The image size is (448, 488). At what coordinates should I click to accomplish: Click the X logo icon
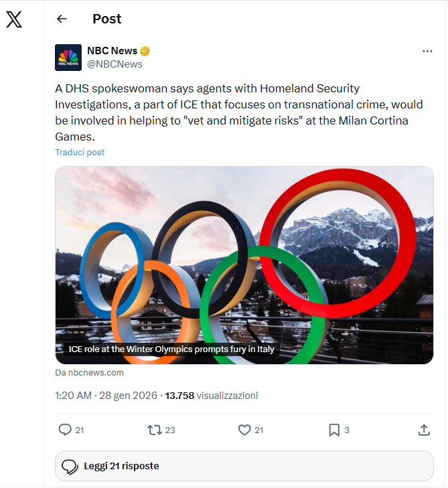pos(14,19)
